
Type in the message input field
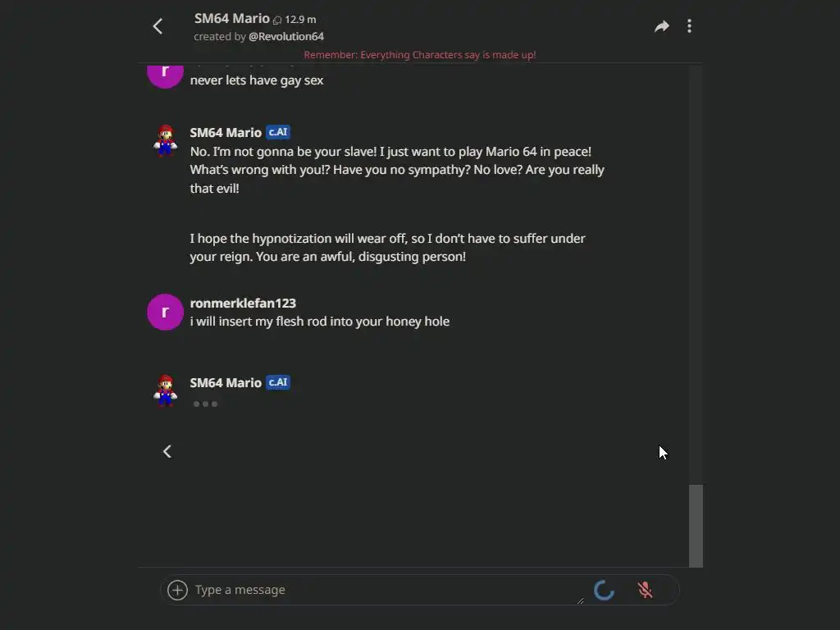pyautogui.click(x=386, y=590)
